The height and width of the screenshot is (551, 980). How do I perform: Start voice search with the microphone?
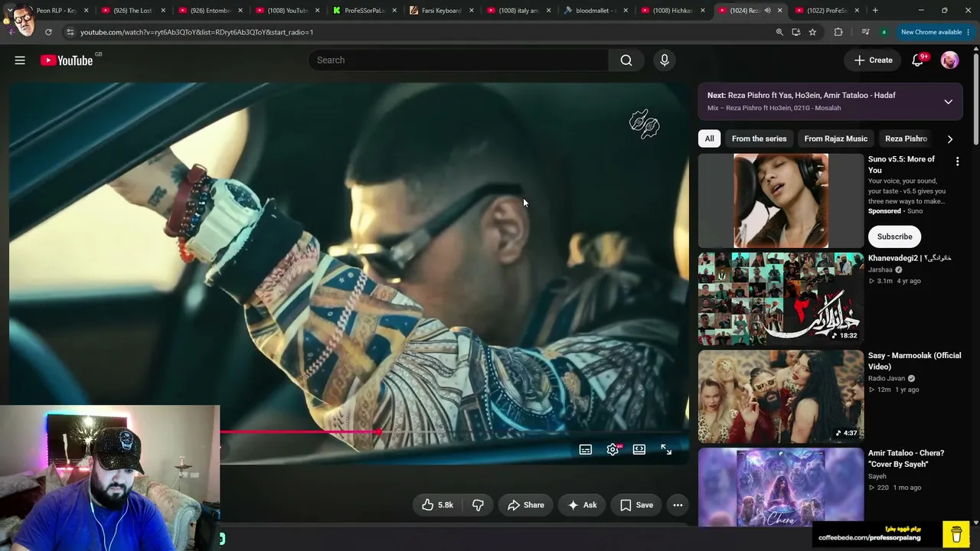point(665,60)
